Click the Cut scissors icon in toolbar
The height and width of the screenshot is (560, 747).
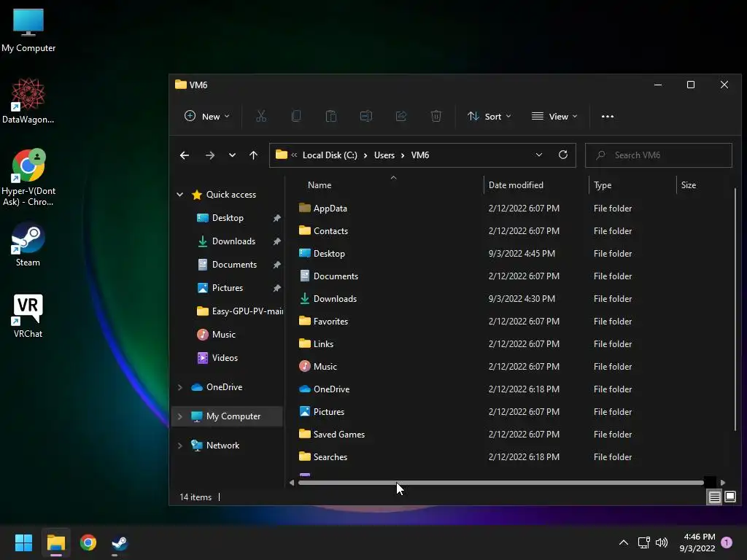[261, 116]
